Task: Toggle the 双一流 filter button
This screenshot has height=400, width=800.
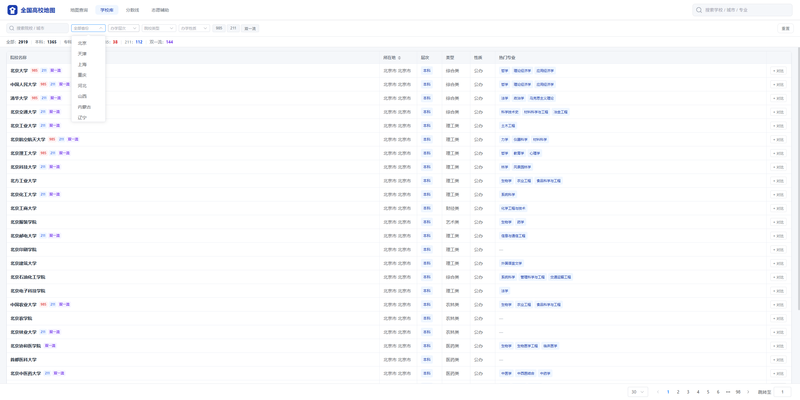Action: [250, 28]
